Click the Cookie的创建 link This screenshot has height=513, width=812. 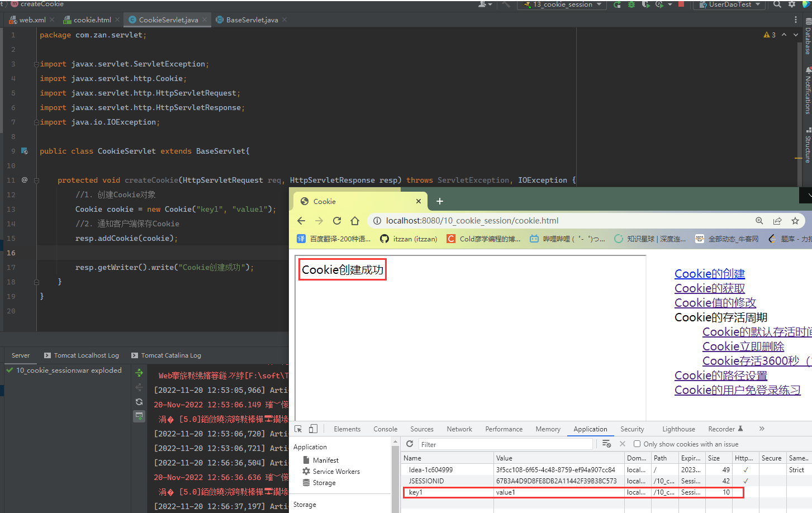[710, 274]
